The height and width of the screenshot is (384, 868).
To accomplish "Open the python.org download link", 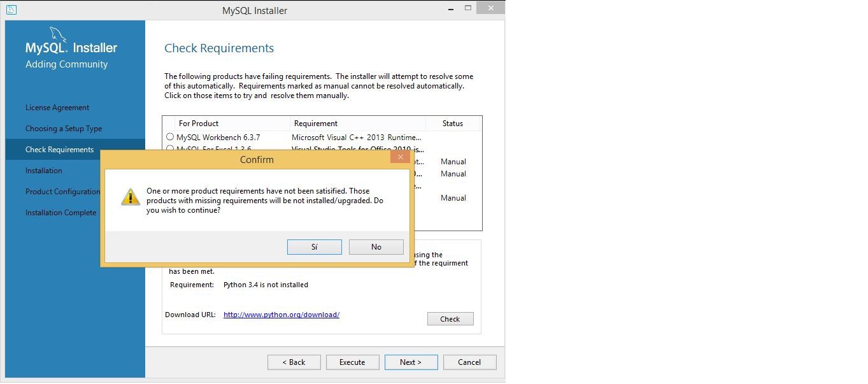I will [x=281, y=315].
